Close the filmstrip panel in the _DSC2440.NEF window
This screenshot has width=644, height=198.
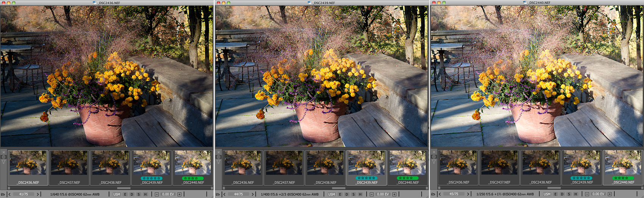click(x=434, y=152)
